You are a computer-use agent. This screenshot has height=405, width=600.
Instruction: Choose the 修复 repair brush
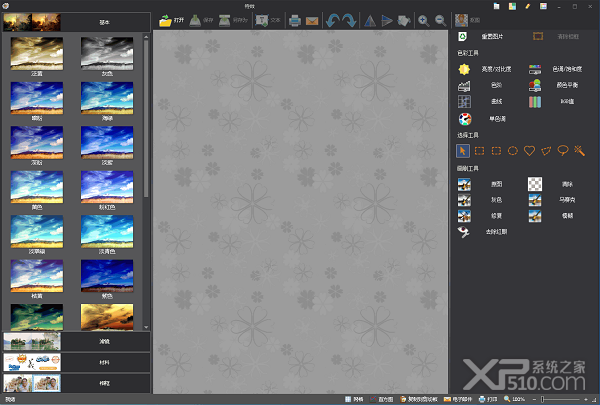click(x=464, y=216)
